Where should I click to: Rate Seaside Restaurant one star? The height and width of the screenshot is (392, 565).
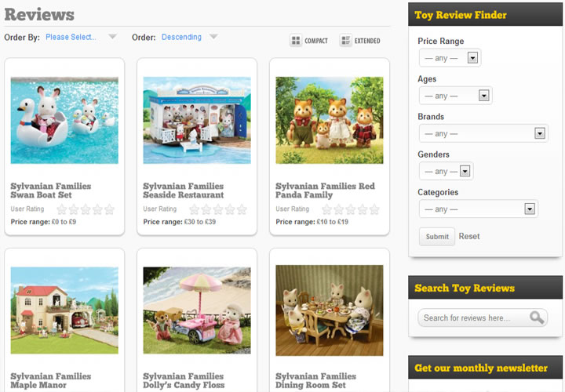195,209
